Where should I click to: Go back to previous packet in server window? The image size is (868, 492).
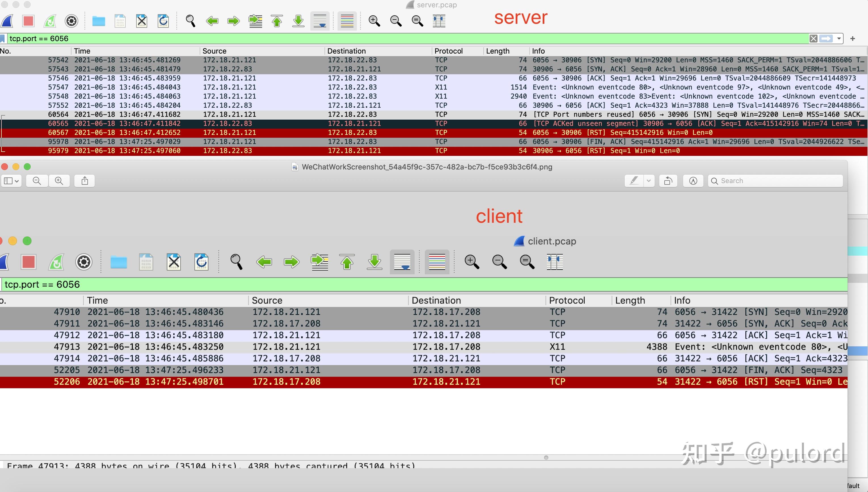pyautogui.click(x=212, y=21)
